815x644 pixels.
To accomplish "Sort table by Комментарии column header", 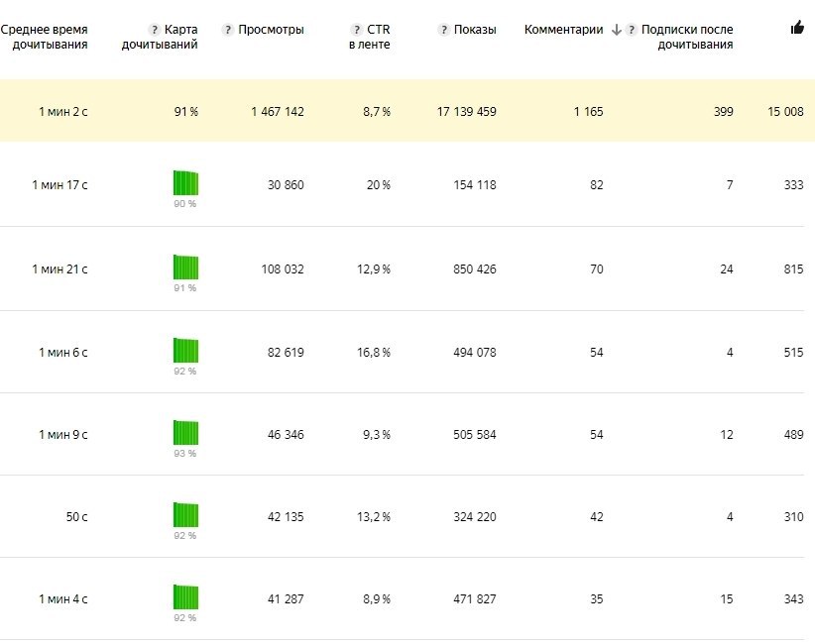I will [x=563, y=30].
